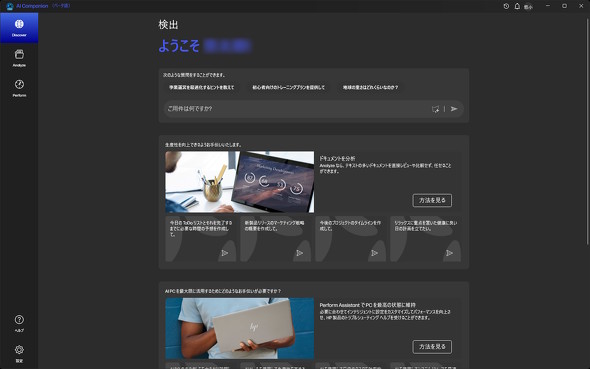Click the Perform Assistant heading text
The width and height of the screenshot is (590, 369).
368,305
